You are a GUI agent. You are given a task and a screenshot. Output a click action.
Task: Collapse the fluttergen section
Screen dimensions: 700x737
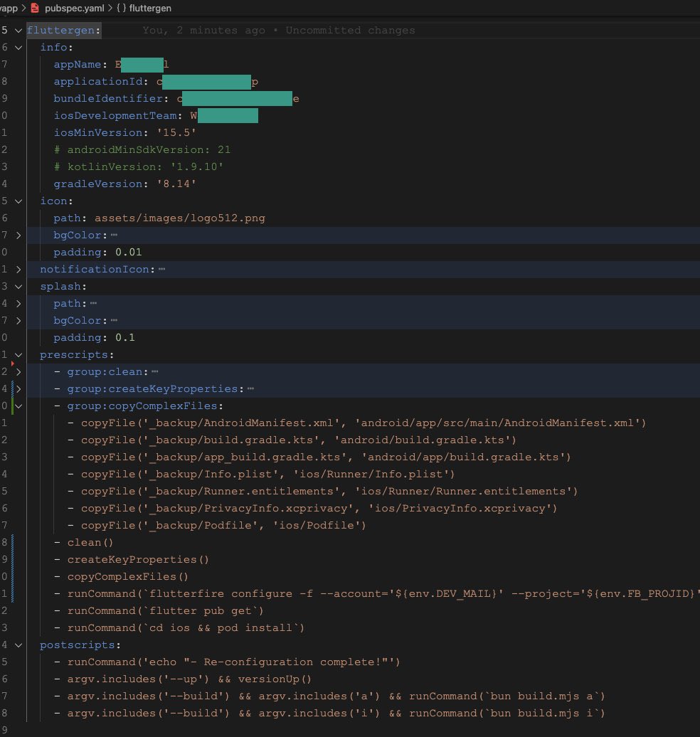18,31
